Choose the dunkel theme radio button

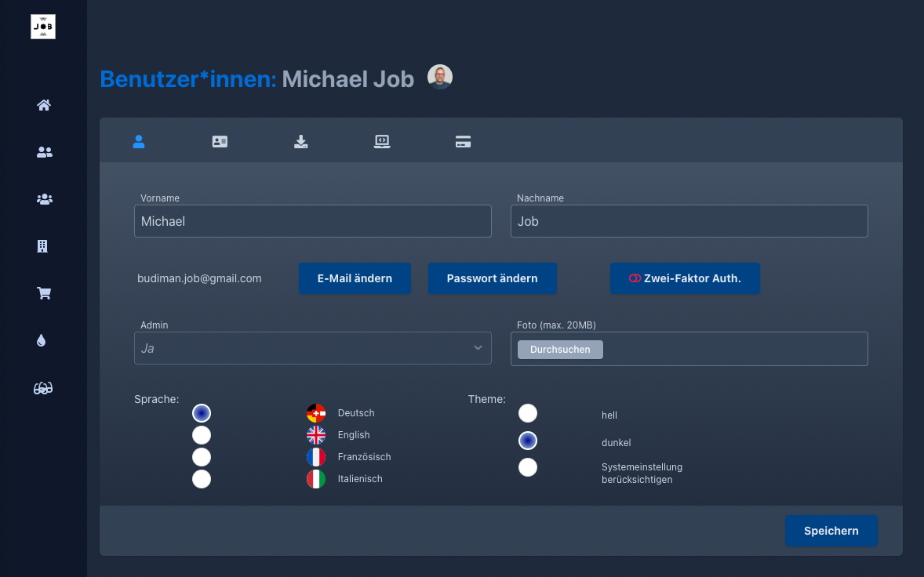tap(527, 441)
